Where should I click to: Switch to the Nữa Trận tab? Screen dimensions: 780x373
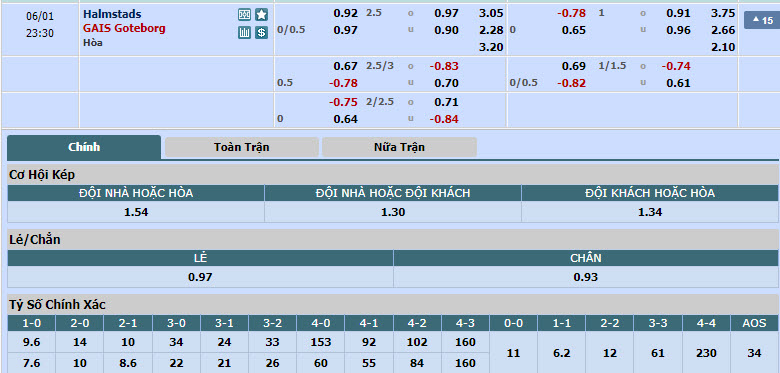point(399,147)
